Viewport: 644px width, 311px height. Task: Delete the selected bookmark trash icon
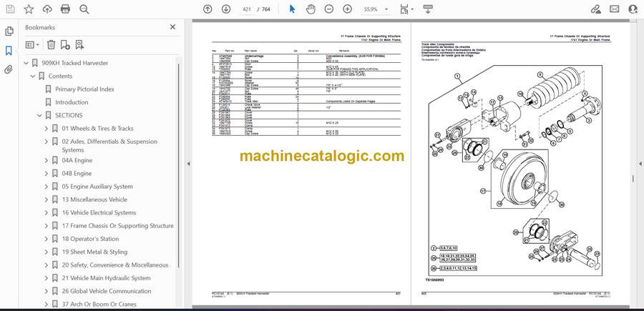click(x=51, y=45)
